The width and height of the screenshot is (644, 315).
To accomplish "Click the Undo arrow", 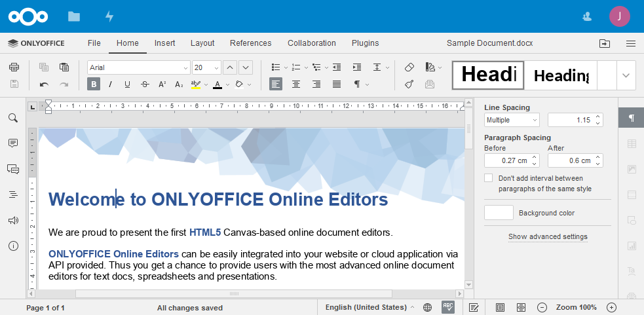I will pyautogui.click(x=44, y=84).
